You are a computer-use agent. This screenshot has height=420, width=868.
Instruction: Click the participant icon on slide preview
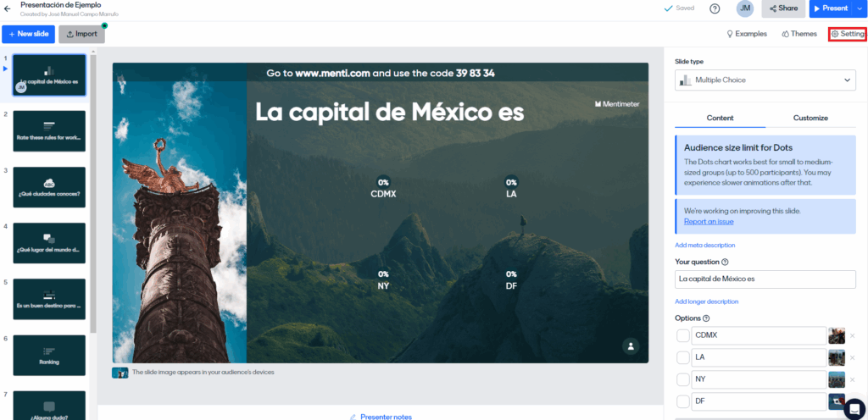click(630, 345)
